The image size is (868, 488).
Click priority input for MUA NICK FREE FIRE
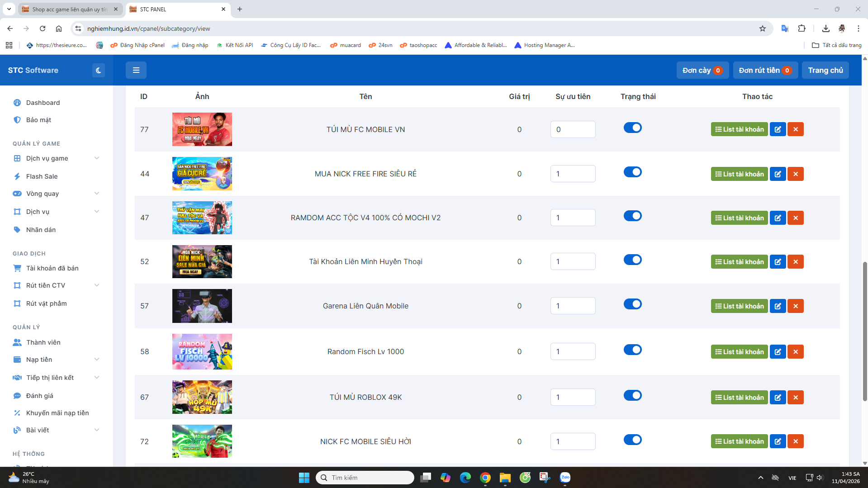[x=573, y=174]
